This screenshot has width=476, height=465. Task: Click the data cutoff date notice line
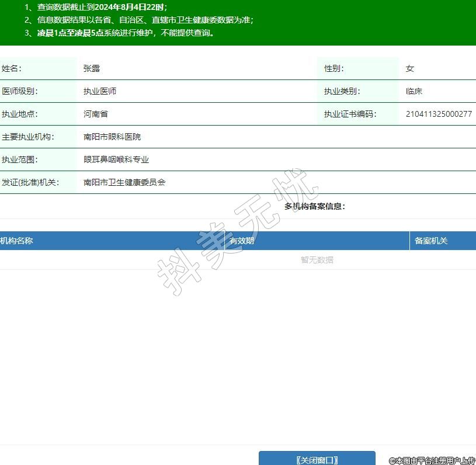click(x=96, y=7)
